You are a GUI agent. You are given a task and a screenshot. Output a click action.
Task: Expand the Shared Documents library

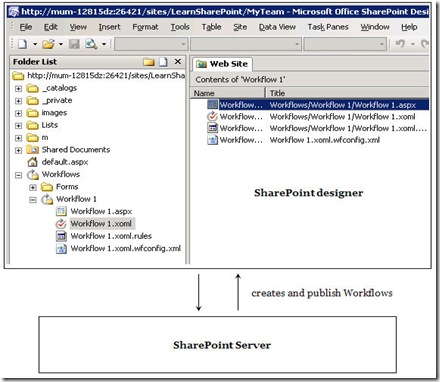pyautogui.click(x=18, y=150)
